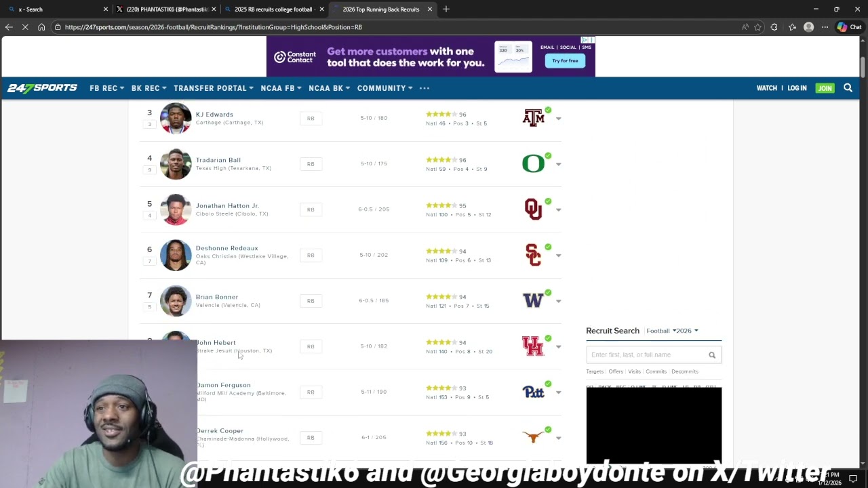Viewport: 868px width, 488px height.
Task: Expand Jonathan Hatton Jr. row details arrow
Action: 559,210
